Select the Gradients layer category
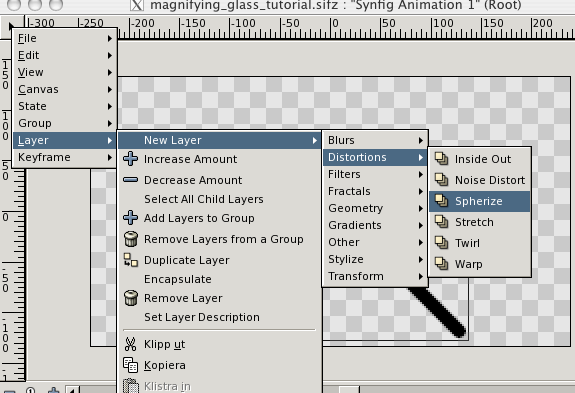The image size is (575, 393). (375, 225)
